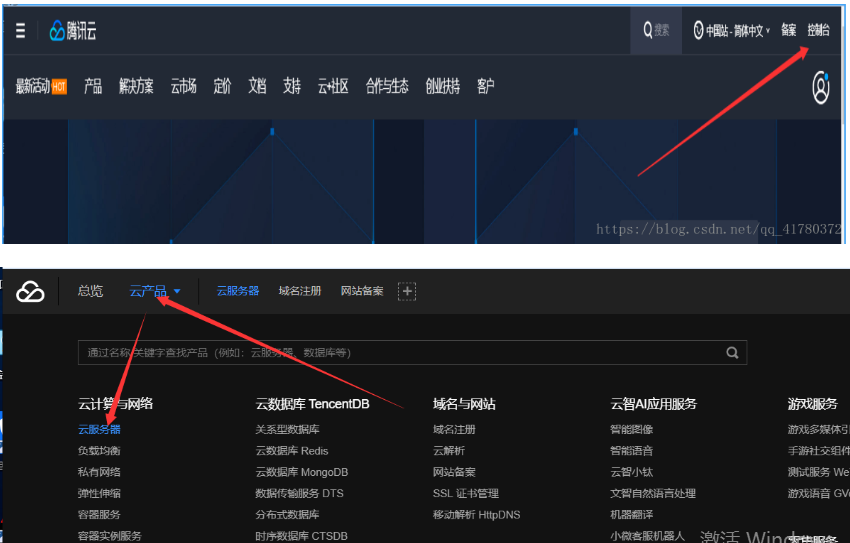Open 云解析 product link
850x543 pixels.
tap(449, 451)
